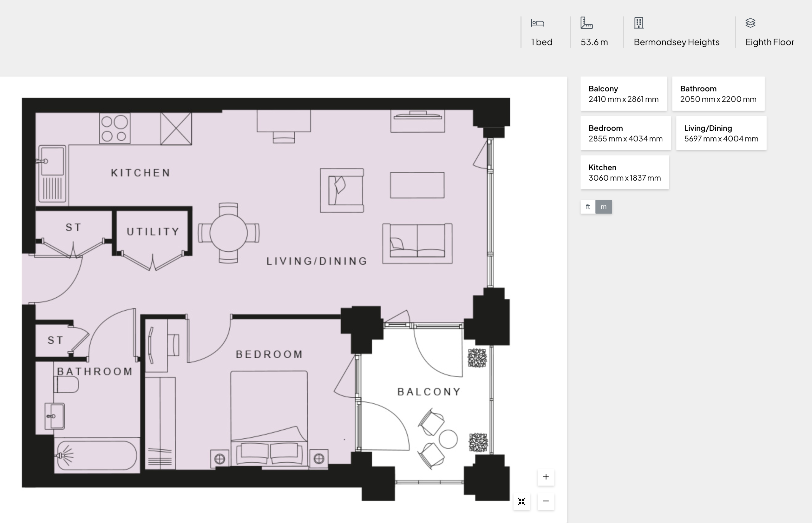Click the UTILITY room on floor plan
This screenshot has height=523, width=812.
point(153,232)
